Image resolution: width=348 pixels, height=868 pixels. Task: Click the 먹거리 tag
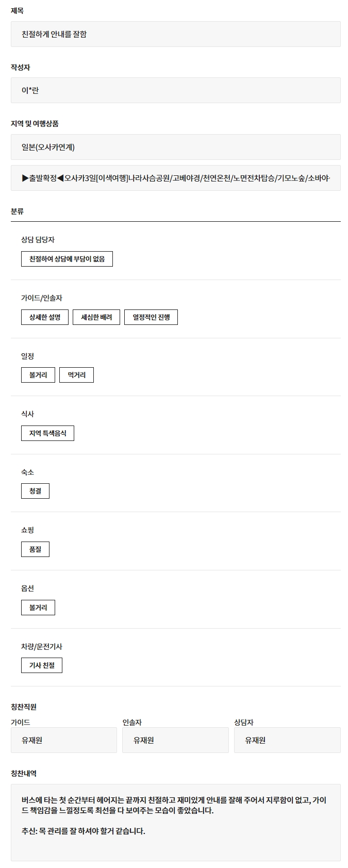point(77,375)
